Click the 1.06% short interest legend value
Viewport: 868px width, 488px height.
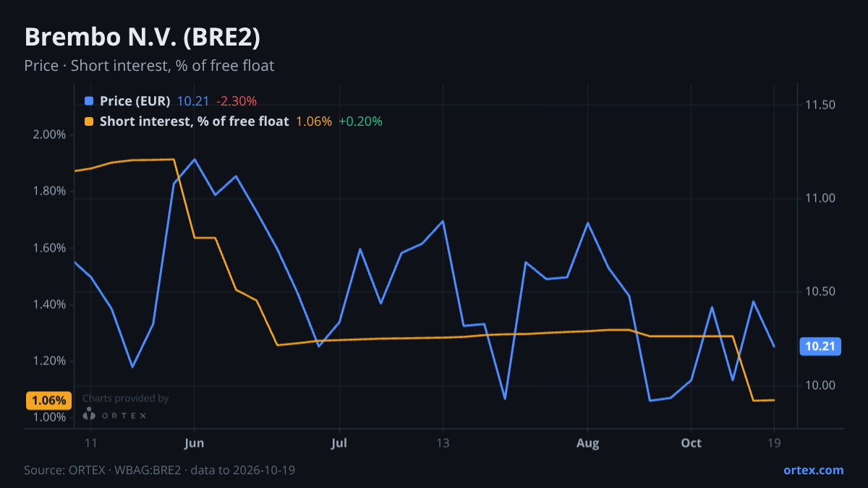pyautogui.click(x=314, y=121)
